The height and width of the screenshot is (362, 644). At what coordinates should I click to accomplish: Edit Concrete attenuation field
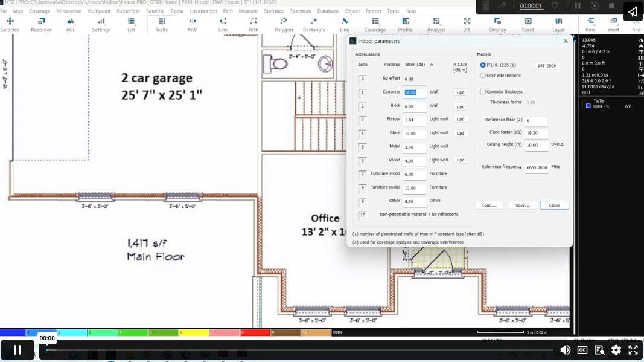(415, 92)
